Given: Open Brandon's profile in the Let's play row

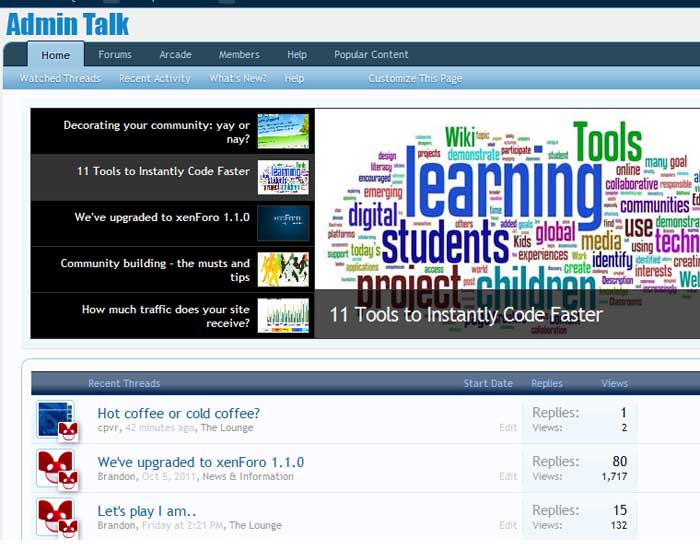Looking at the screenshot, I should (x=117, y=525).
